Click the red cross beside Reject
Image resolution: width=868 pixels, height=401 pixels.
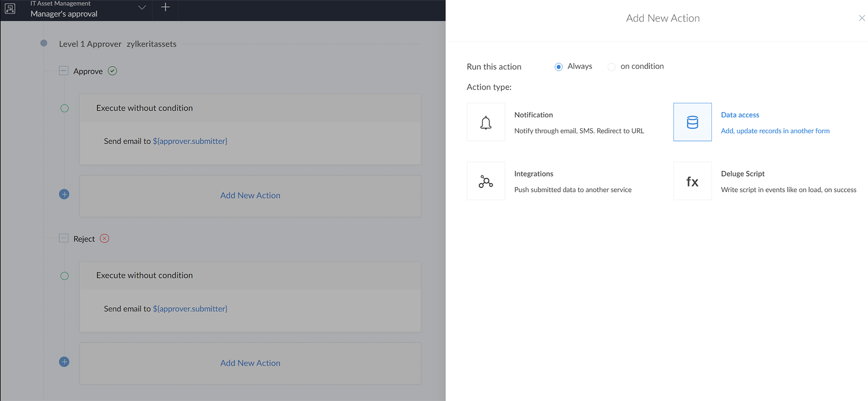point(104,238)
